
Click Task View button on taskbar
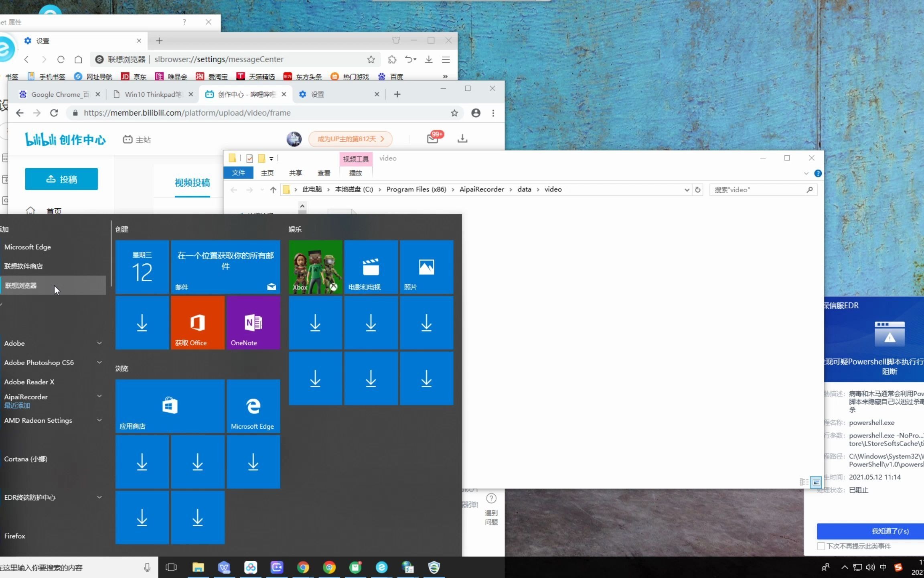click(x=171, y=567)
